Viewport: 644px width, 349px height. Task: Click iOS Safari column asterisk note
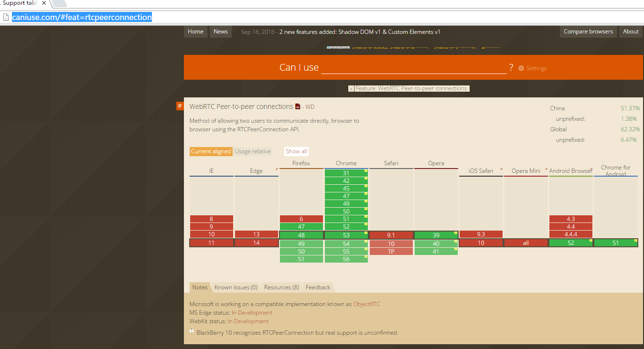coord(501,170)
